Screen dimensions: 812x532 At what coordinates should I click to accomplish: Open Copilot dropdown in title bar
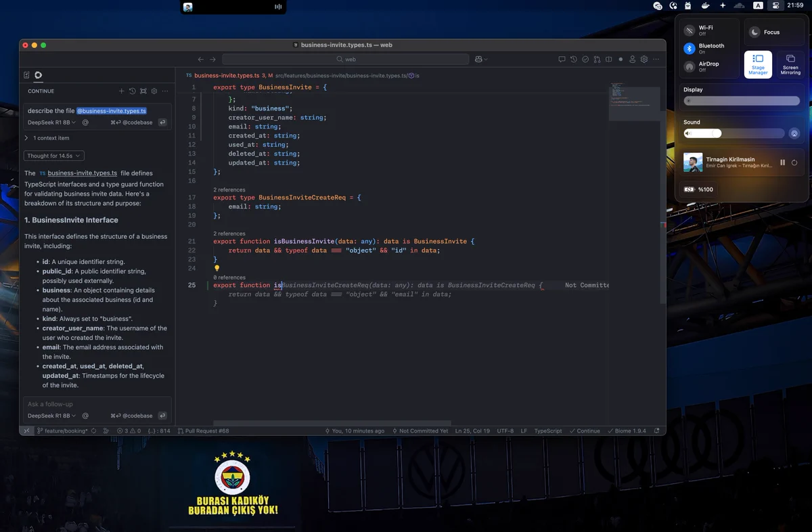(x=481, y=60)
